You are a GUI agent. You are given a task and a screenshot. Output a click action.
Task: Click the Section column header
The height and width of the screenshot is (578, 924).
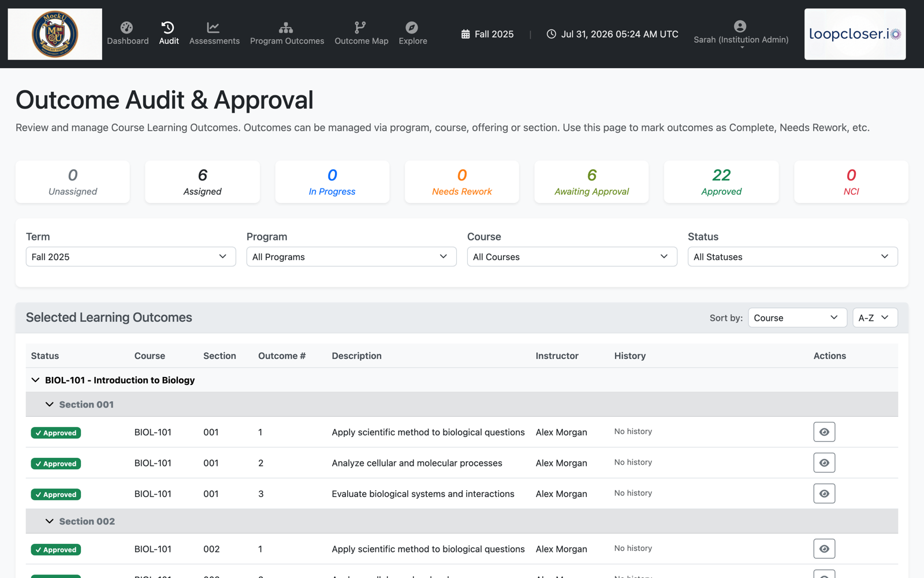(219, 356)
